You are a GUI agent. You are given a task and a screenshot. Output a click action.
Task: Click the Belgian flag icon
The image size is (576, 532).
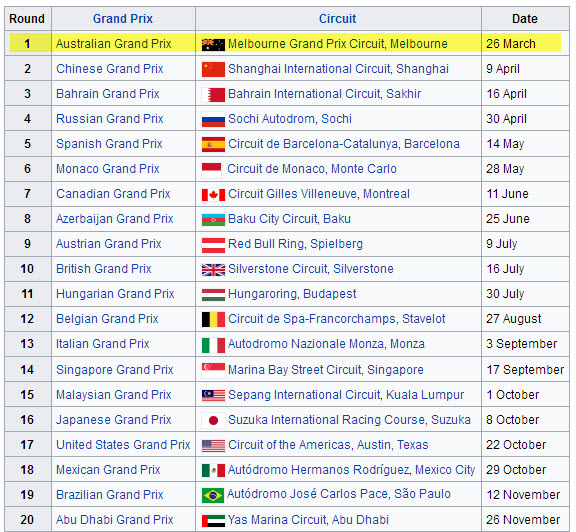pos(213,319)
